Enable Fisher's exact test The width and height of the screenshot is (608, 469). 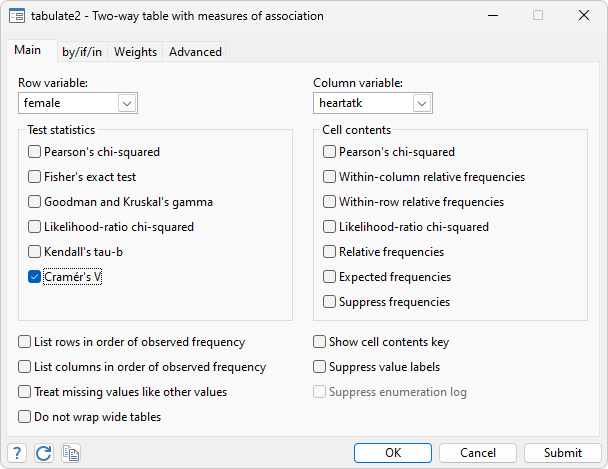pos(35,177)
